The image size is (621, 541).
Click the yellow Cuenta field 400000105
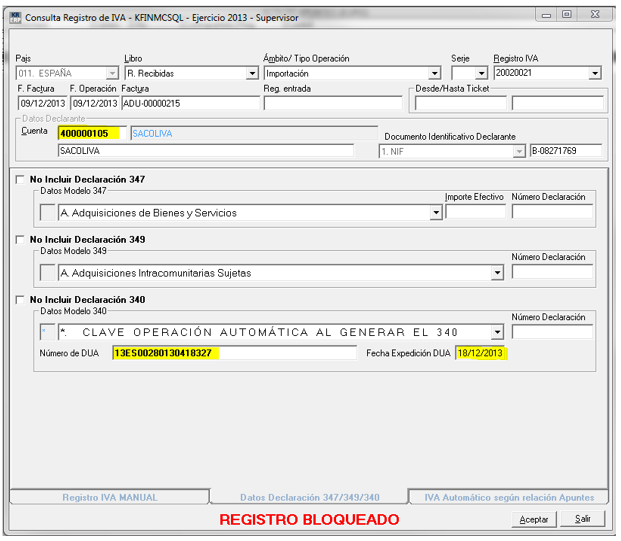pos(88,133)
